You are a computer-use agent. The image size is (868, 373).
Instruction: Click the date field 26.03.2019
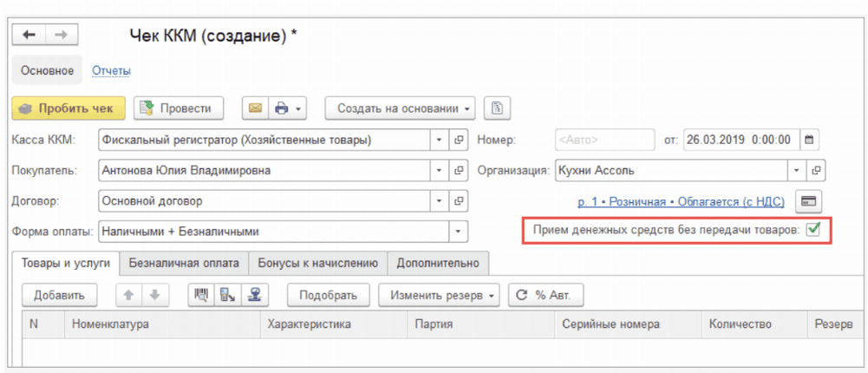click(x=741, y=140)
